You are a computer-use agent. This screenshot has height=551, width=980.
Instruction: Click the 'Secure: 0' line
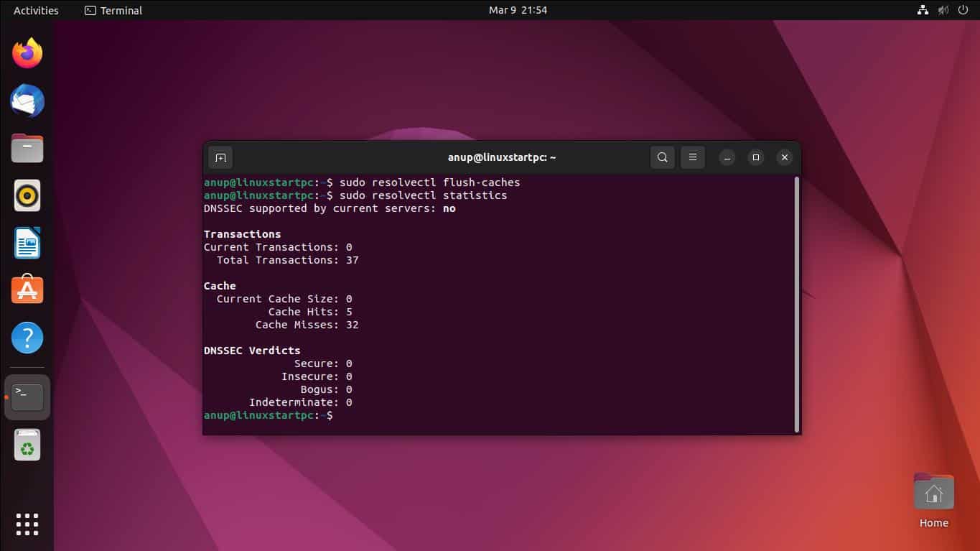point(323,364)
